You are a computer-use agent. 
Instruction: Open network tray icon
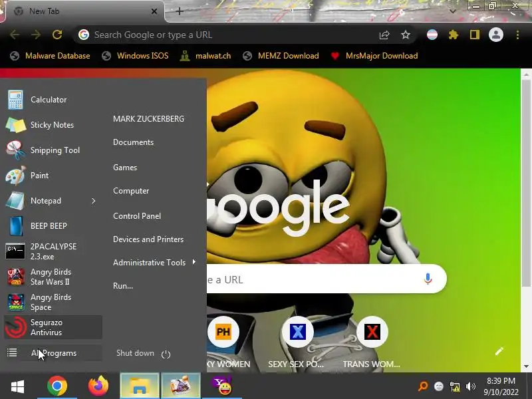point(455,386)
